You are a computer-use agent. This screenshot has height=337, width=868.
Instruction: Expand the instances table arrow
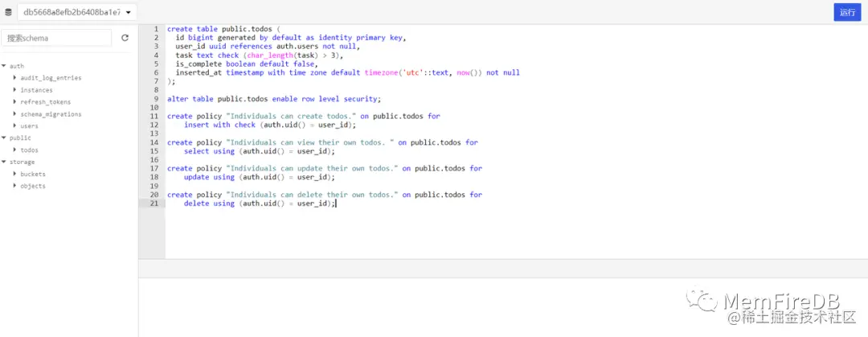15,90
